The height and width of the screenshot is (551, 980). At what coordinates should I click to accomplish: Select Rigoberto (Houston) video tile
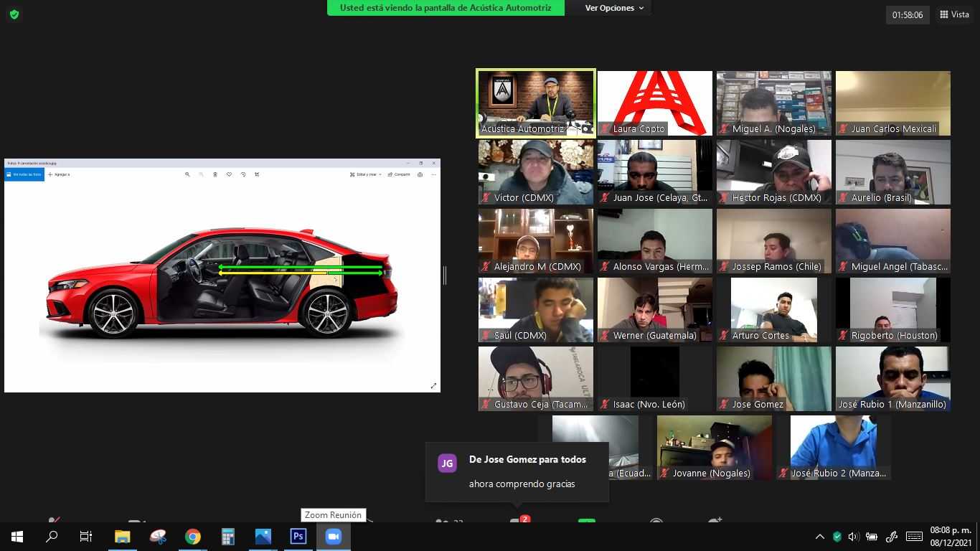coord(893,310)
